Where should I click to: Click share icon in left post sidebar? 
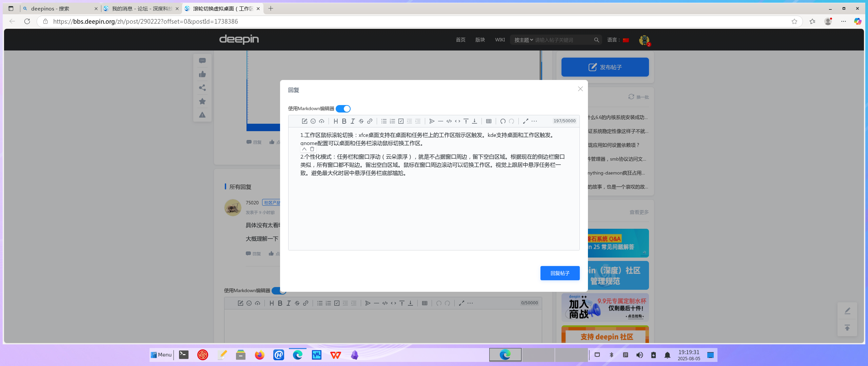(202, 88)
